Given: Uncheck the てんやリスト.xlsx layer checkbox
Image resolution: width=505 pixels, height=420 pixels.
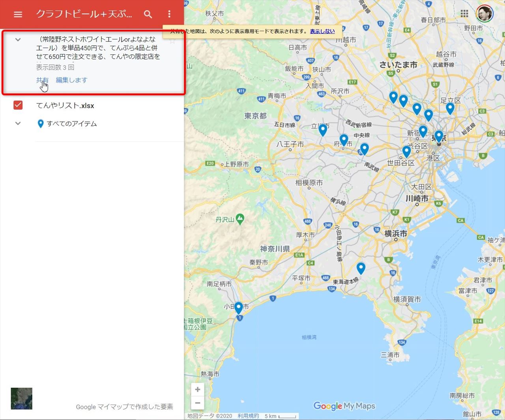Looking at the screenshot, I should coord(18,105).
